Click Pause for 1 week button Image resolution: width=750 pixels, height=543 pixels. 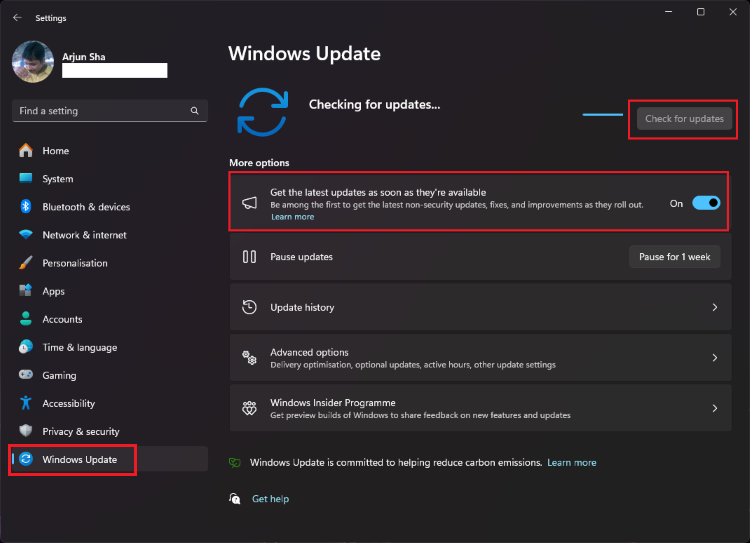pos(674,257)
